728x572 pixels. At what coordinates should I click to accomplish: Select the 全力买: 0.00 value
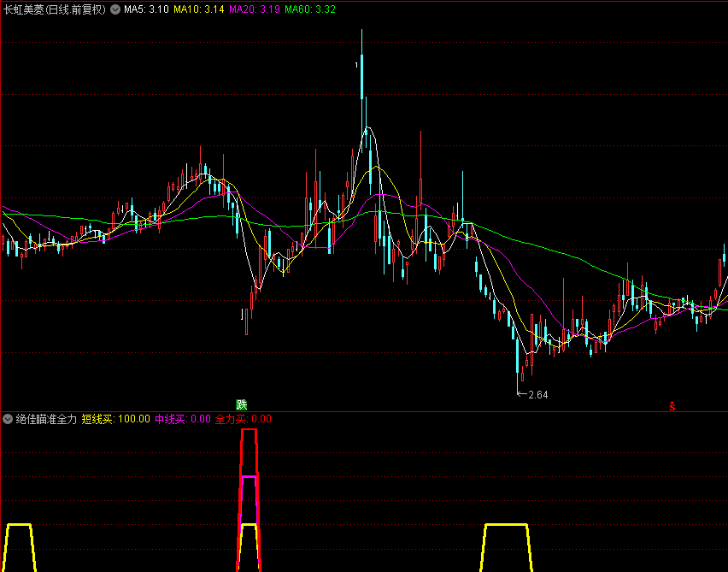coord(244,419)
